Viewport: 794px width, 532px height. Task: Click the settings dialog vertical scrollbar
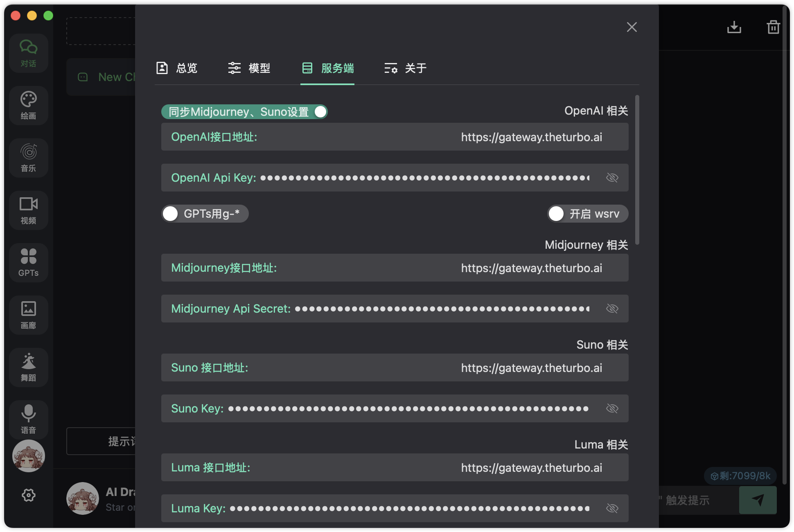[637, 170]
